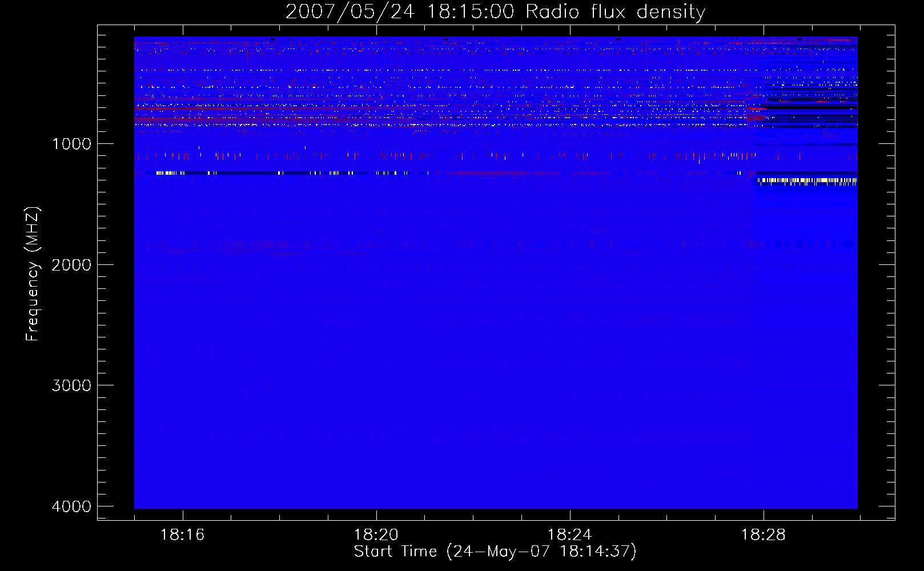This screenshot has width=924, height=571.
Task: Click the 2000 frequency tick label
Action: click(x=71, y=265)
